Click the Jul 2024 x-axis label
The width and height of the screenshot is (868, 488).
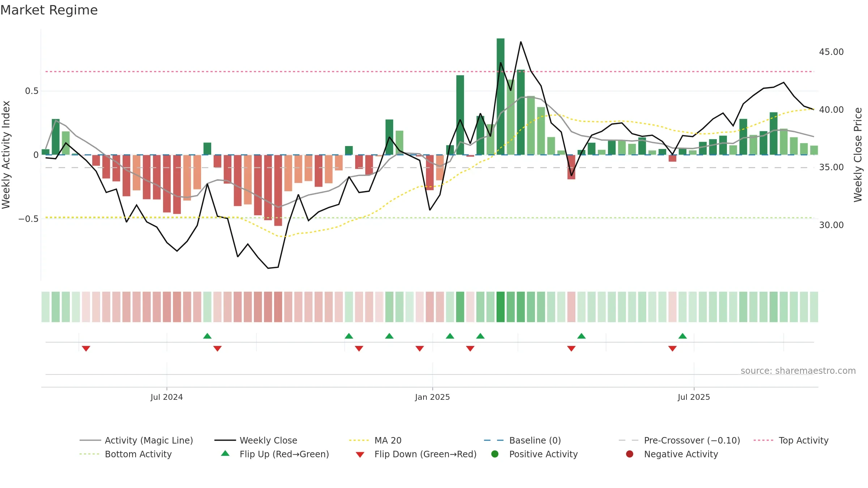(x=167, y=397)
